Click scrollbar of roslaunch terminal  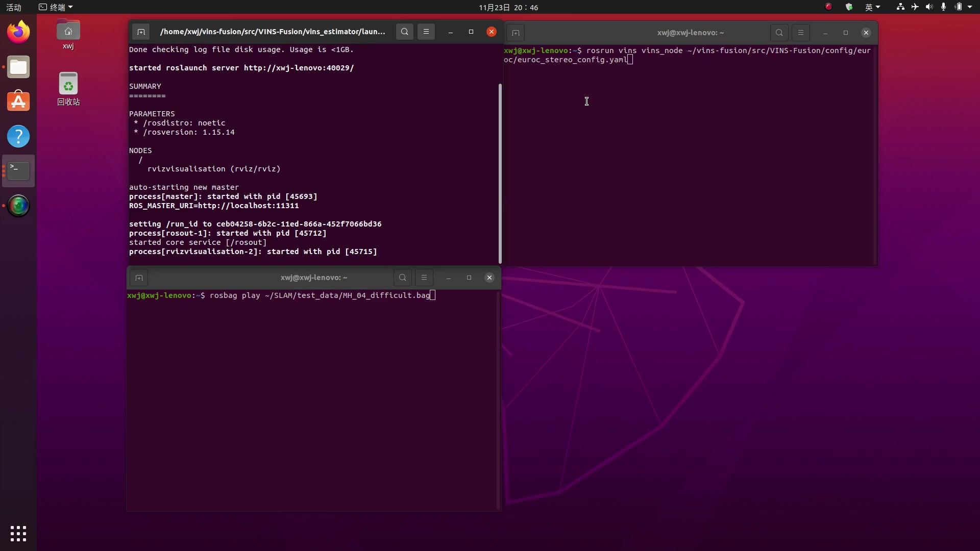[500, 173]
